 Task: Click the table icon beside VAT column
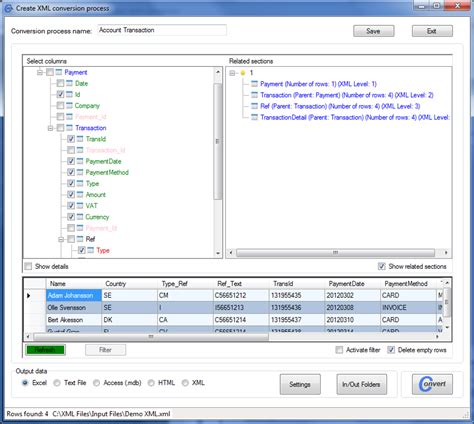click(80, 206)
